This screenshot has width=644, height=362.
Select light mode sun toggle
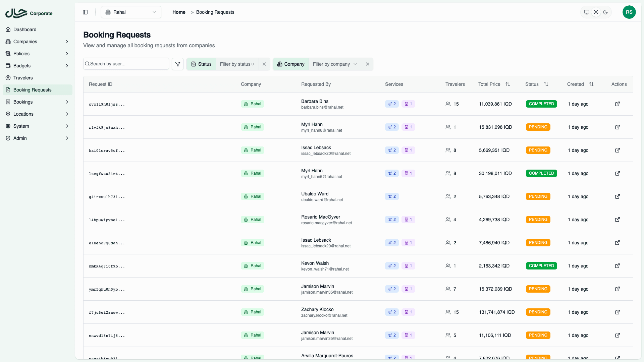coord(596,12)
